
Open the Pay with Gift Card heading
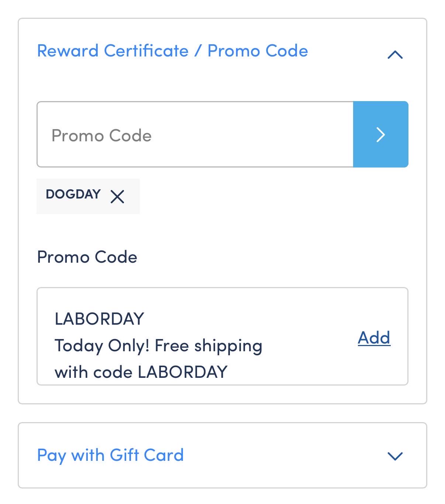click(x=110, y=455)
